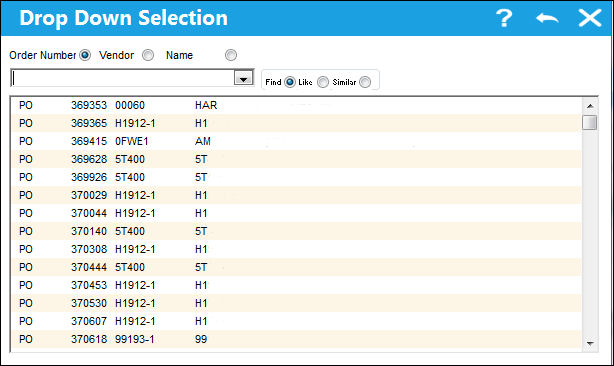Focus the search text input field
Screen dimensions: 614x366
pyautogui.click(x=123, y=78)
